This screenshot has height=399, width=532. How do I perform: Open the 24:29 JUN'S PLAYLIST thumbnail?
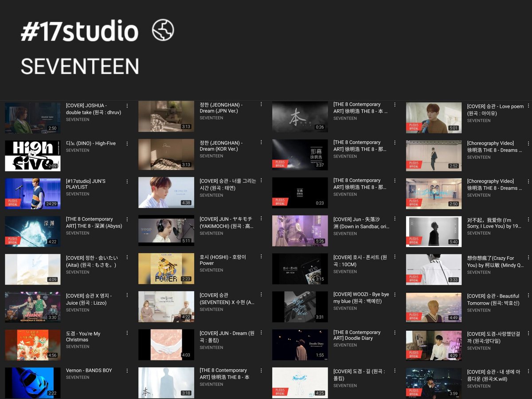[33, 194]
